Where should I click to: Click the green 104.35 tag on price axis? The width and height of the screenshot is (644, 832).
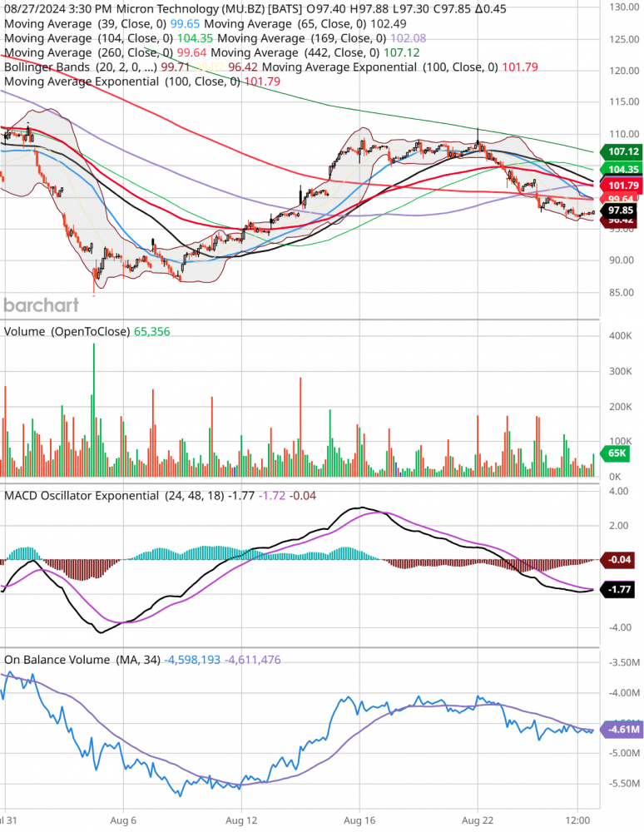[x=621, y=169]
